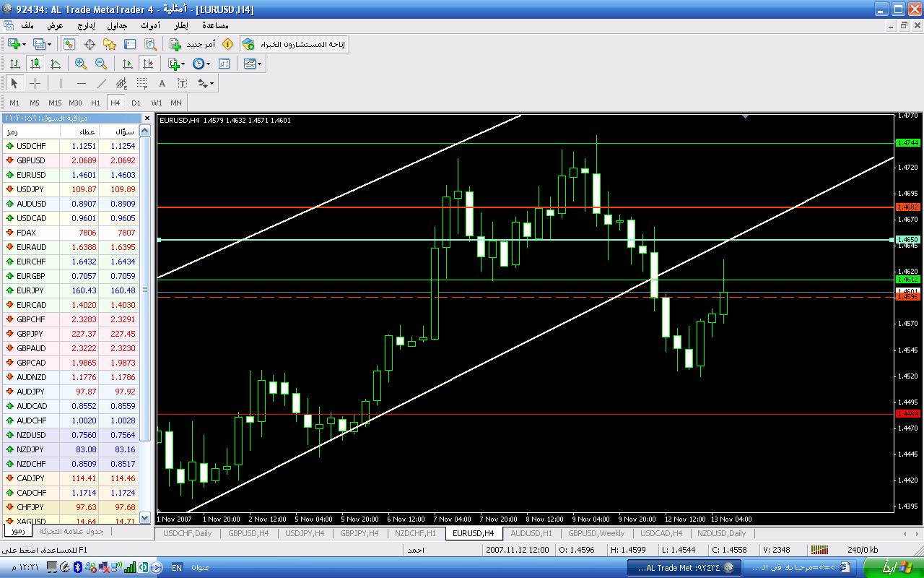Switch to D1 timeframe

click(x=136, y=103)
